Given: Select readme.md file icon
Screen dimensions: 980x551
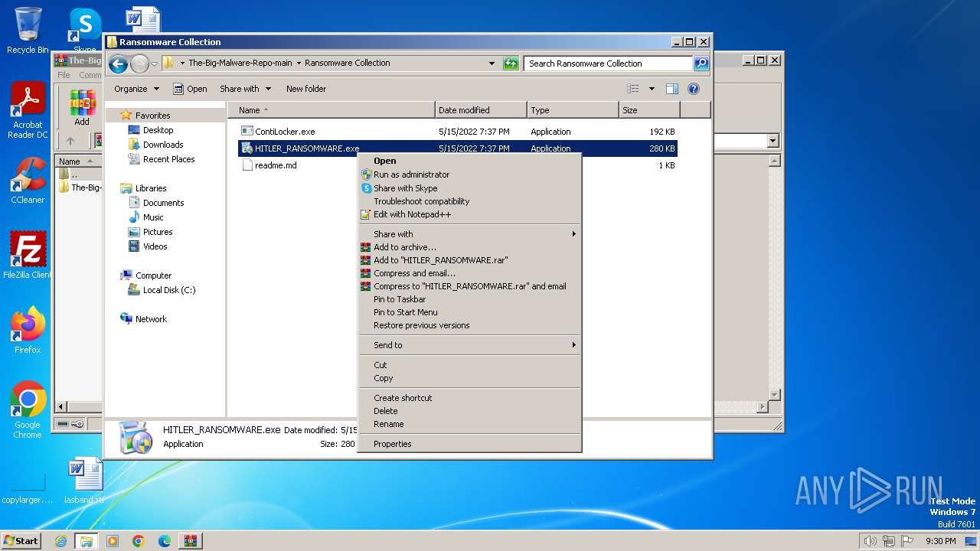Looking at the screenshot, I should click(247, 165).
